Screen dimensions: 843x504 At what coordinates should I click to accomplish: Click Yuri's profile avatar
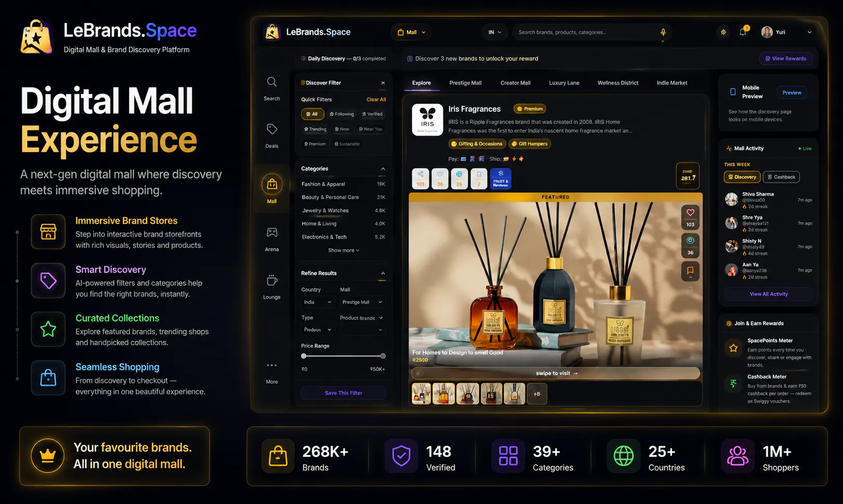767,32
